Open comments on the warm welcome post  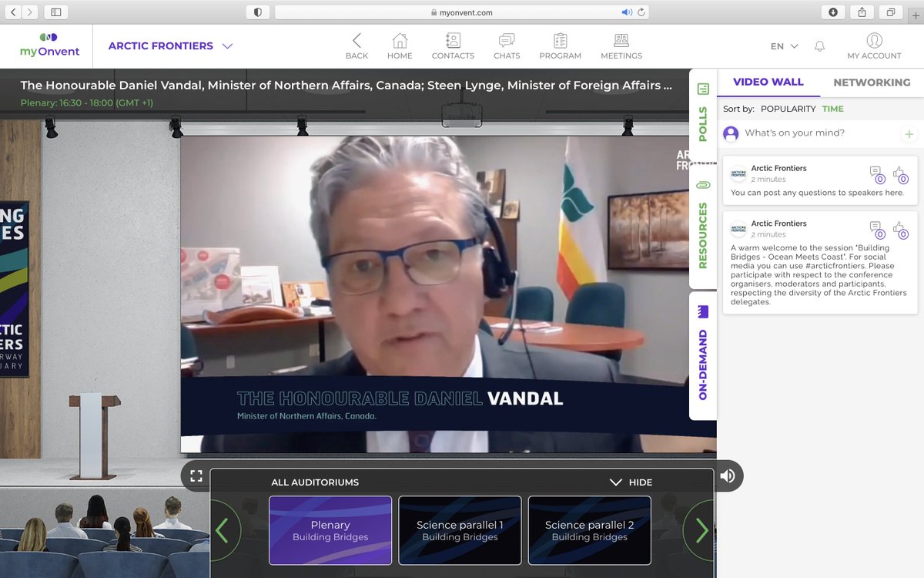(x=876, y=230)
